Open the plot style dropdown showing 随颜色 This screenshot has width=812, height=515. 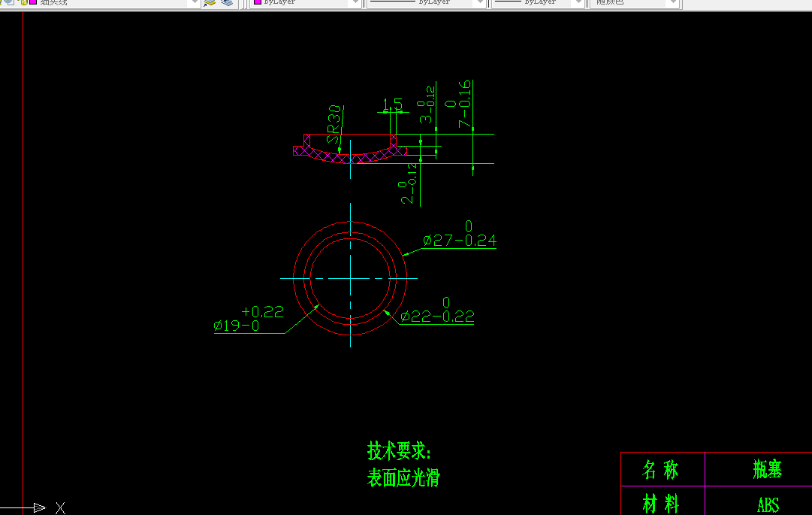tap(635, 2)
